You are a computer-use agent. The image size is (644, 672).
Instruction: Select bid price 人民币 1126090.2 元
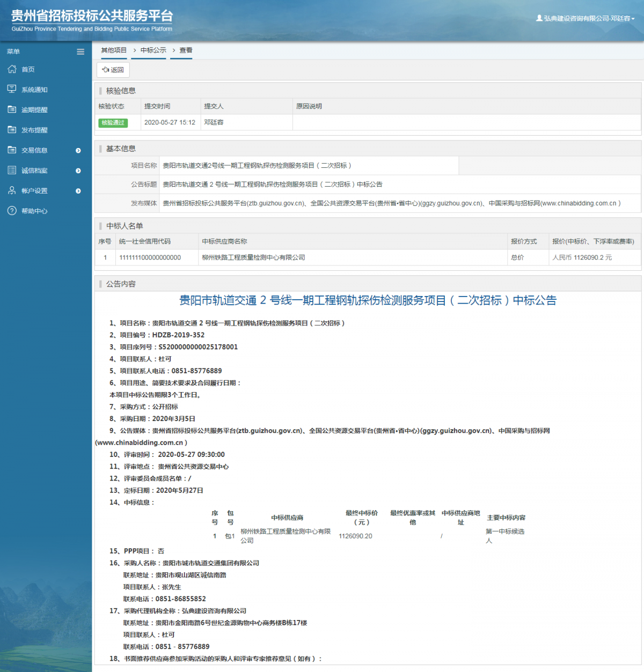coord(582,257)
